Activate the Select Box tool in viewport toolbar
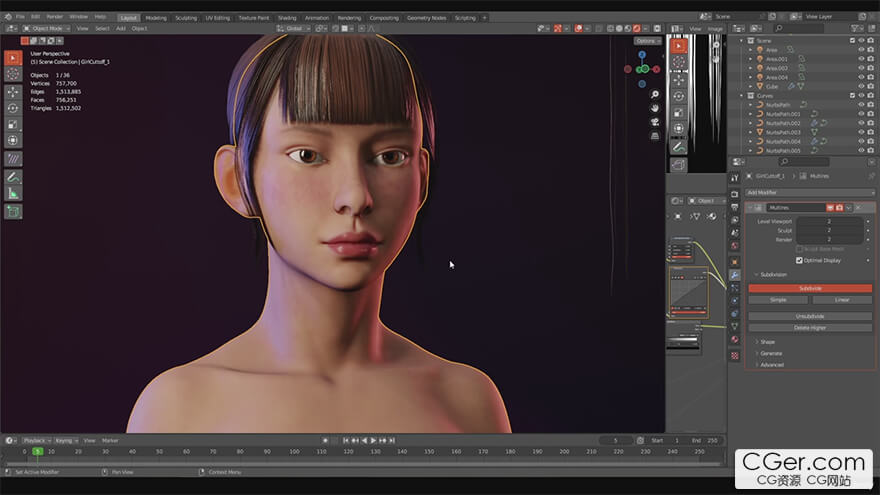The image size is (880, 495). (x=13, y=58)
